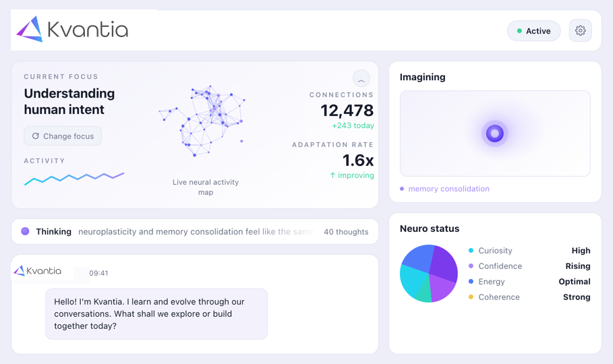Click the blue Energy legend dot
The height and width of the screenshot is (364, 613).
tap(471, 282)
